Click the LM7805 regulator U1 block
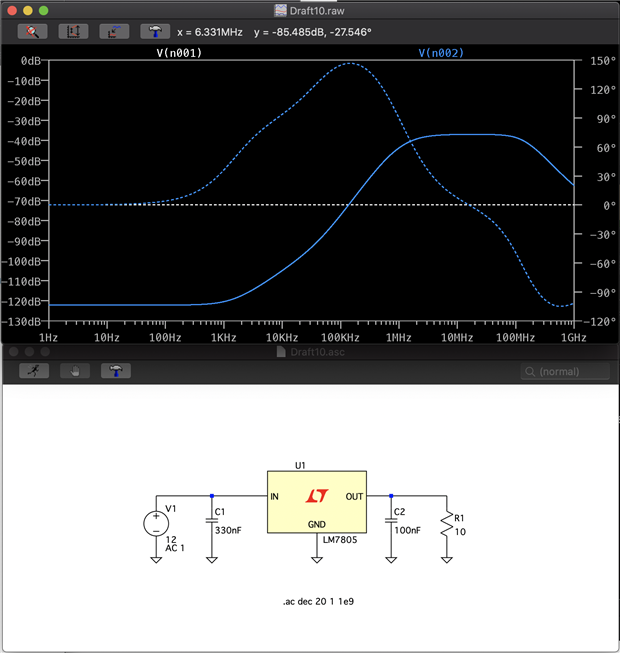The height and width of the screenshot is (653, 620). pyautogui.click(x=317, y=502)
